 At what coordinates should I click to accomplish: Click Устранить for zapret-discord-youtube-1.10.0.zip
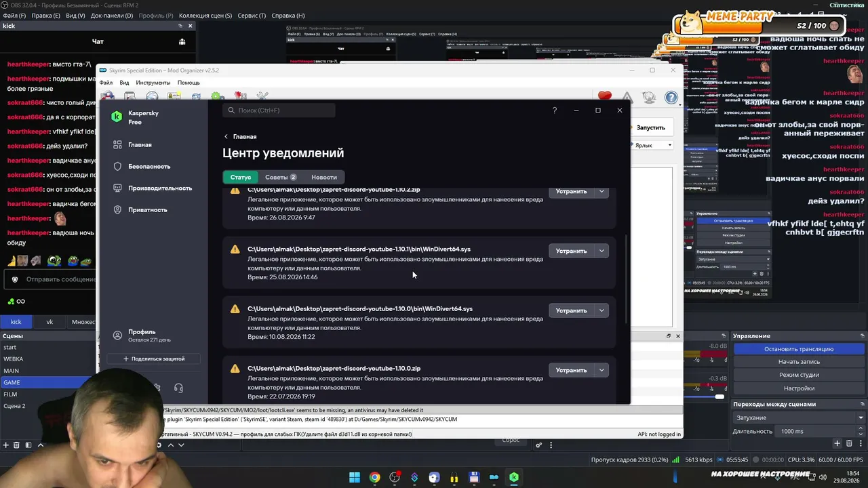tap(571, 370)
